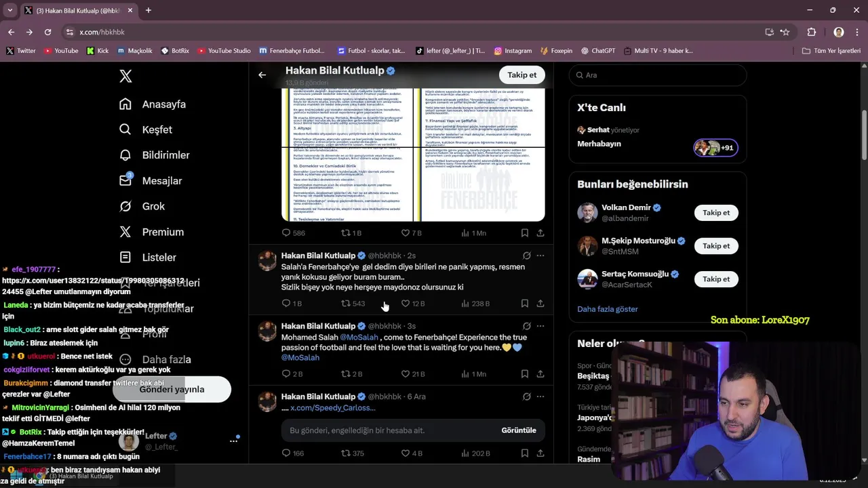Open Volkan Demir's profile avatar

coord(587,213)
